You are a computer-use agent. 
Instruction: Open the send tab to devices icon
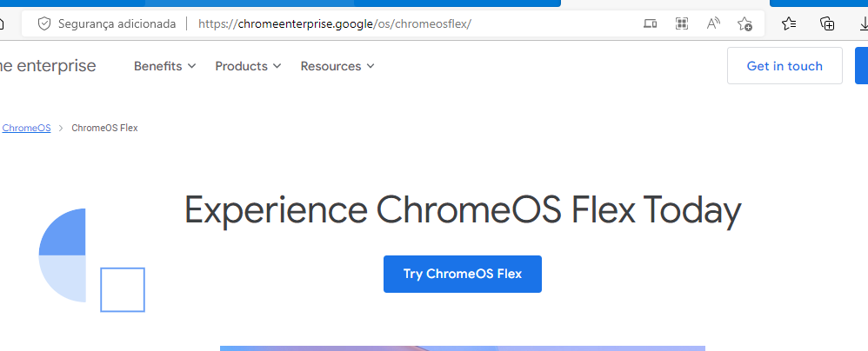click(x=650, y=23)
